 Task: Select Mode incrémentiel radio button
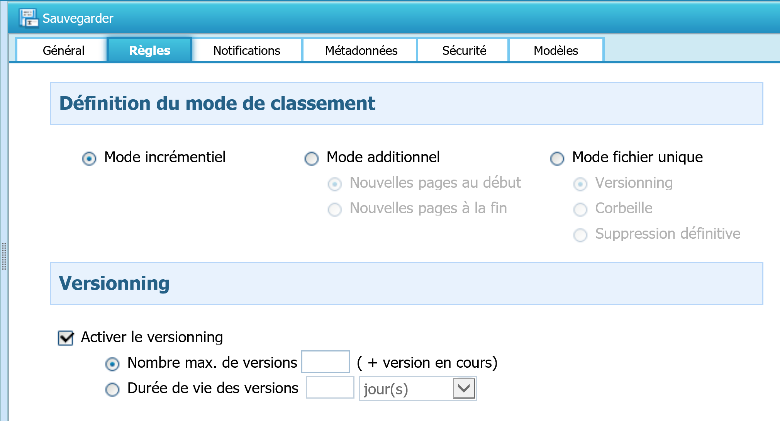point(89,158)
